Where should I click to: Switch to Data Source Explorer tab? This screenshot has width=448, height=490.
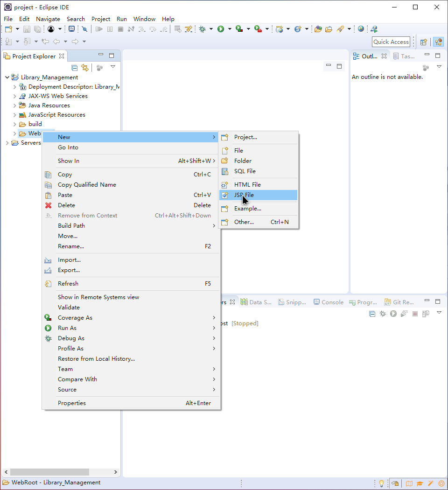256,302
